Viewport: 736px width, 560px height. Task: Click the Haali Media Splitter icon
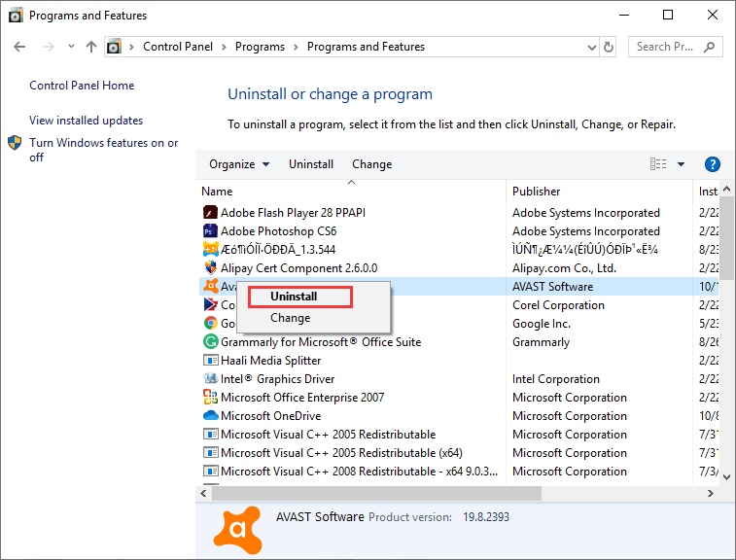click(210, 360)
